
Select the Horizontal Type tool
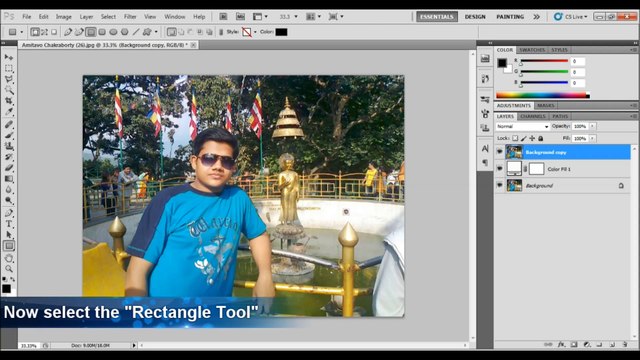(x=9, y=224)
